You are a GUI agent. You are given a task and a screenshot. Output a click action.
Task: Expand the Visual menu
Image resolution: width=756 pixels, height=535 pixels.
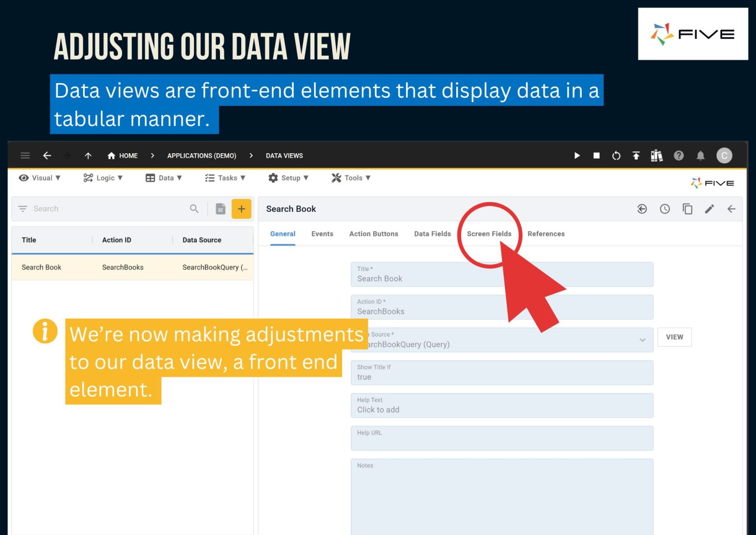pos(39,178)
